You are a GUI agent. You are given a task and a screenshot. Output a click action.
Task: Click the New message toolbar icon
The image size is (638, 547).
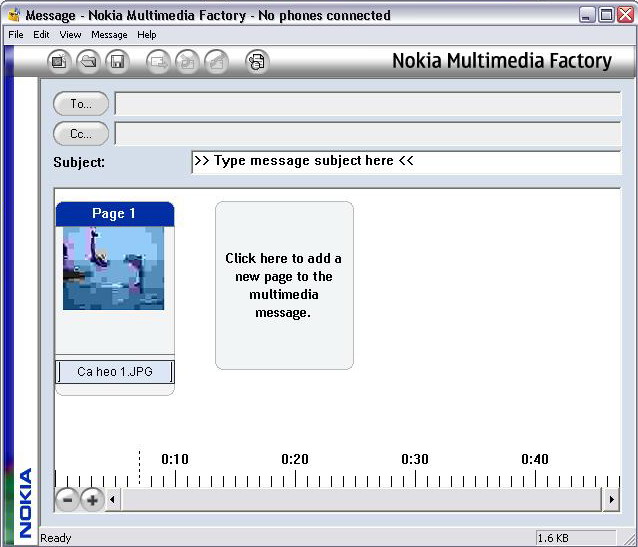pos(60,62)
